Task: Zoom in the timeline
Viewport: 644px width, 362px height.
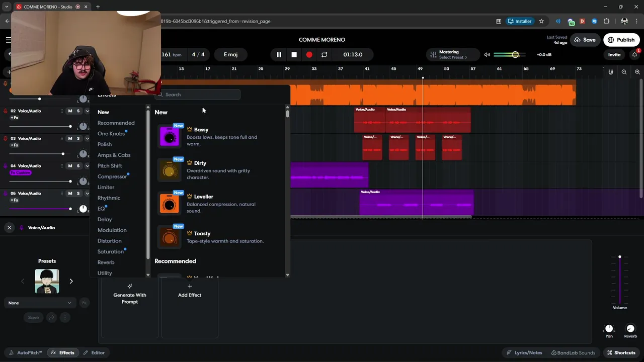Action: [x=637, y=72]
